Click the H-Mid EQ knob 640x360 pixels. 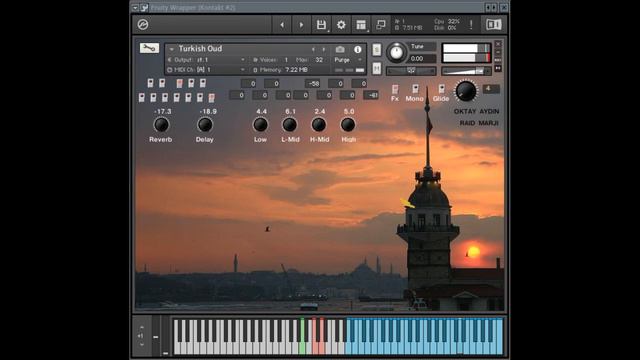pyautogui.click(x=319, y=125)
